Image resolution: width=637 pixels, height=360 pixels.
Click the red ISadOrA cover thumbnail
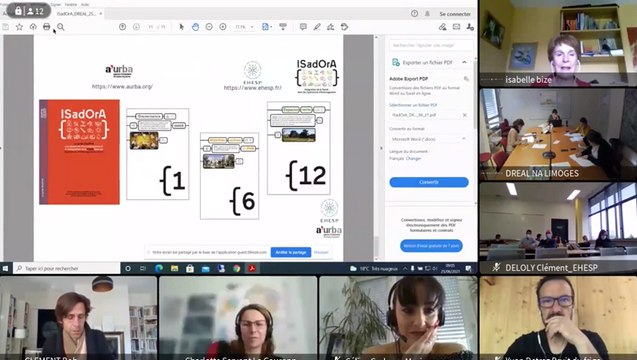(x=80, y=152)
